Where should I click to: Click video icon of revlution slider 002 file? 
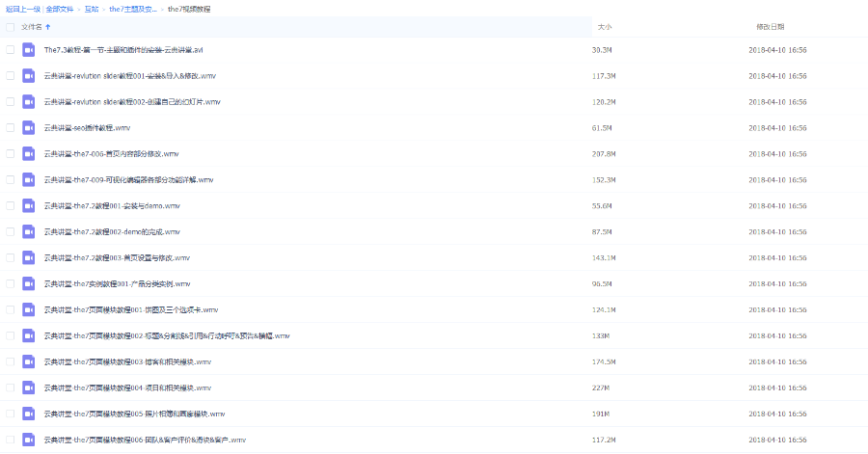click(x=28, y=102)
